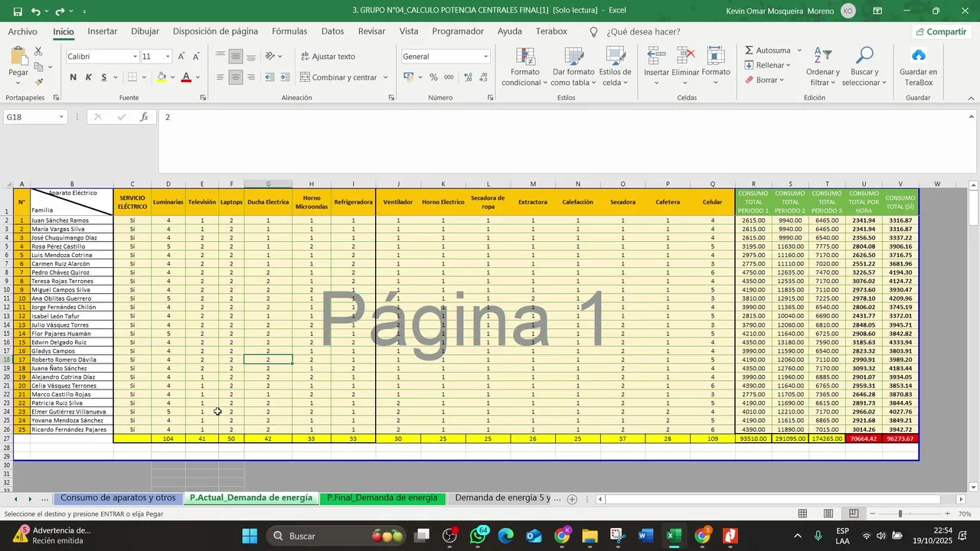
Task: Apply thousands separator 000 icon
Action: pos(448,77)
